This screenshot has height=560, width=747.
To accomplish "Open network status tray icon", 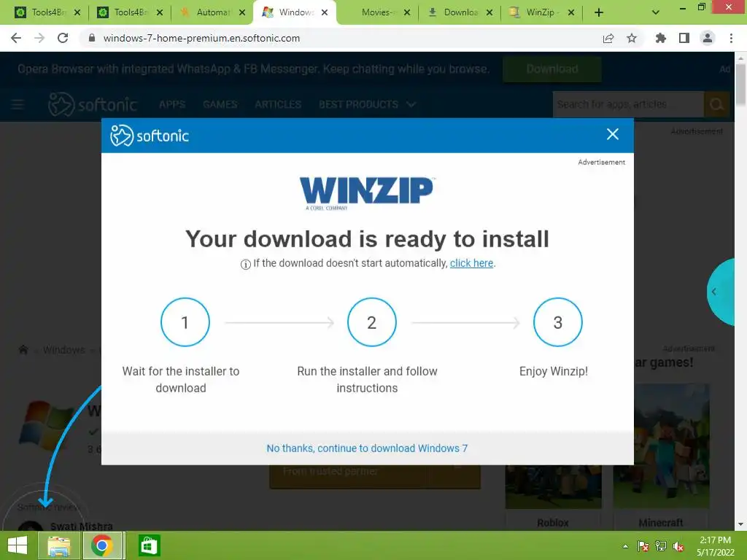I will (x=661, y=546).
